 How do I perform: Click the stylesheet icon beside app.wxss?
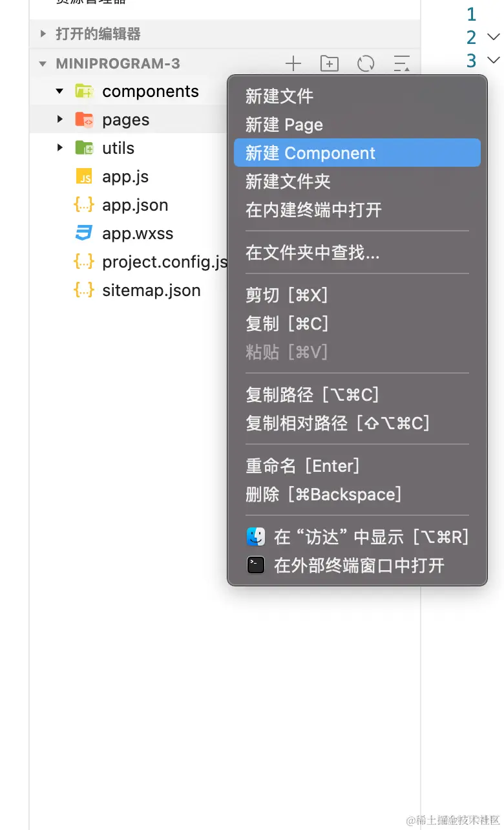(x=84, y=233)
